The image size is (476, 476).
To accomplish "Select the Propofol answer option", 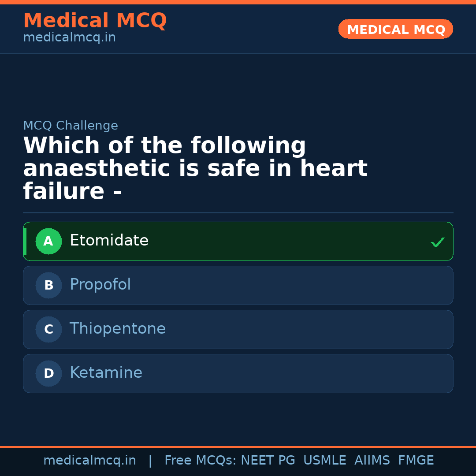I will (x=238, y=285).
